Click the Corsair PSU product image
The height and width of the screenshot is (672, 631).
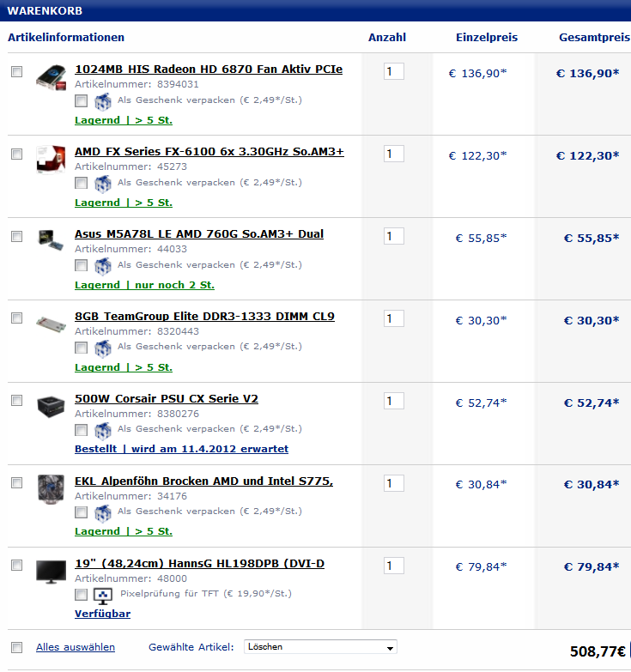(x=51, y=406)
